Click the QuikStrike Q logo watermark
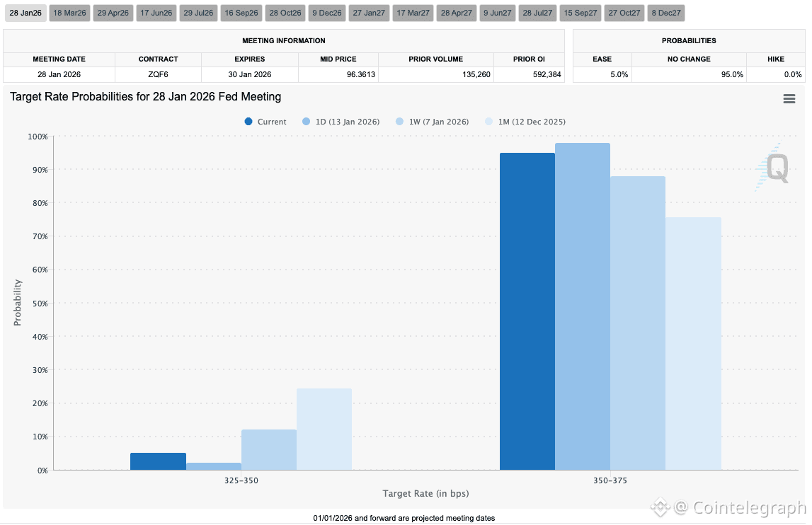The height and width of the screenshot is (525, 812). tap(772, 167)
